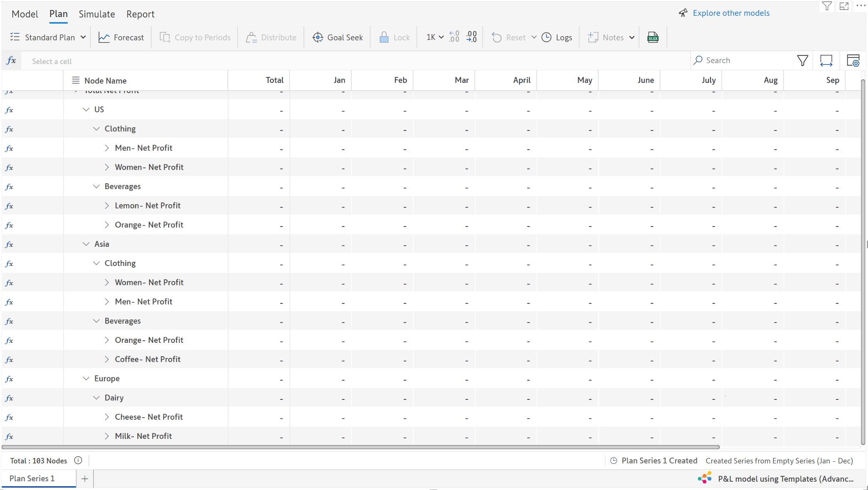The width and height of the screenshot is (868, 490).
Task: Expand Cheese- Net Profit node
Action: pos(107,417)
